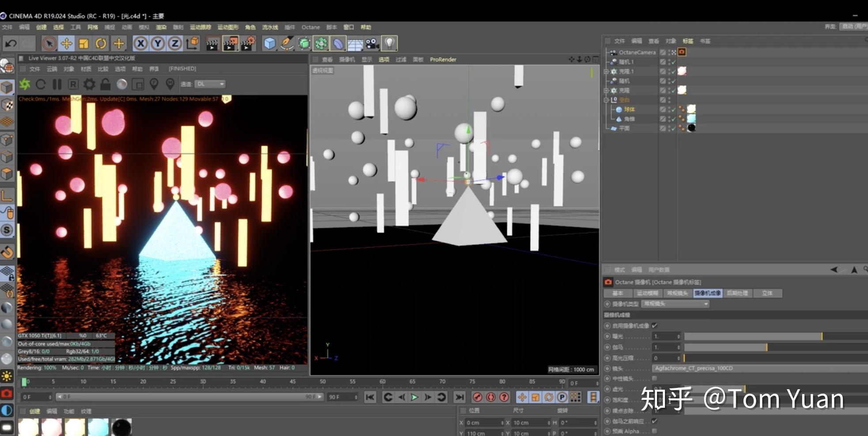Open the 通道 DL dropdown
This screenshot has width=868, height=436.
coord(211,84)
